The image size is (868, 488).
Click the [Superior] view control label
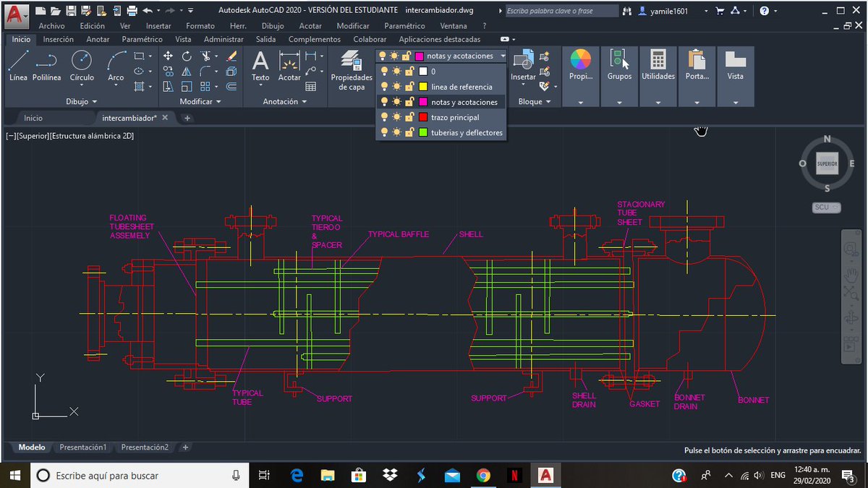pos(33,136)
